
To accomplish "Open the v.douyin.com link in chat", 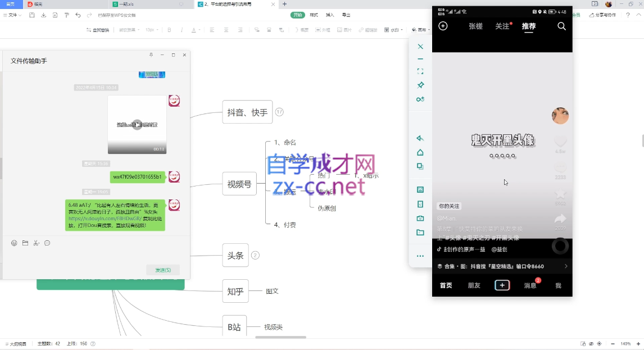I will click(x=105, y=219).
